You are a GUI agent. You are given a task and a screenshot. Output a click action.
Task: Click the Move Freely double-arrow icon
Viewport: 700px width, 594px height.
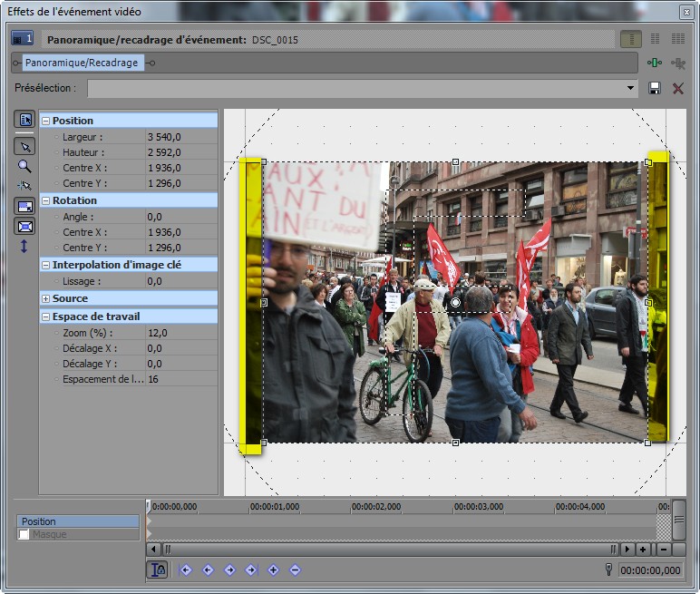(x=24, y=246)
